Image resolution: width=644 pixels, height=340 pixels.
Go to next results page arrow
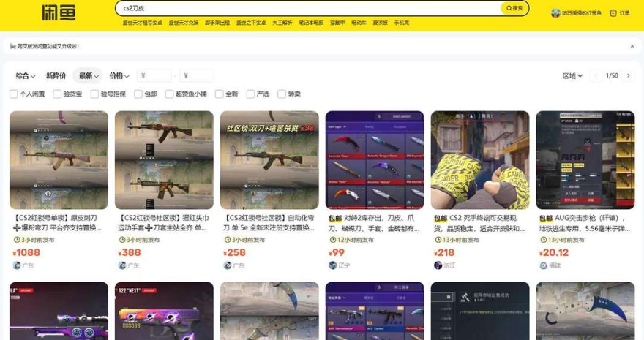coord(628,75)
